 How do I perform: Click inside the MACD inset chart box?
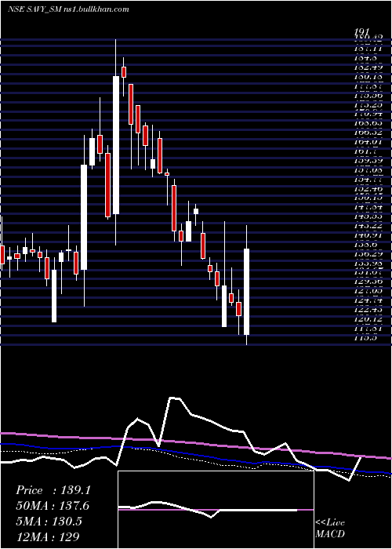click(x=216, y=510)
